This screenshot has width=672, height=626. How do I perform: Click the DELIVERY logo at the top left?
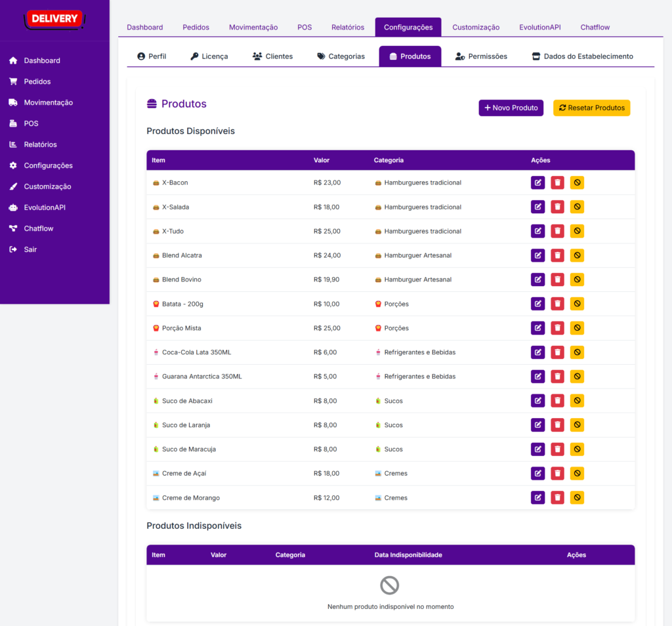pyautogui.click(x=54, y=19)
